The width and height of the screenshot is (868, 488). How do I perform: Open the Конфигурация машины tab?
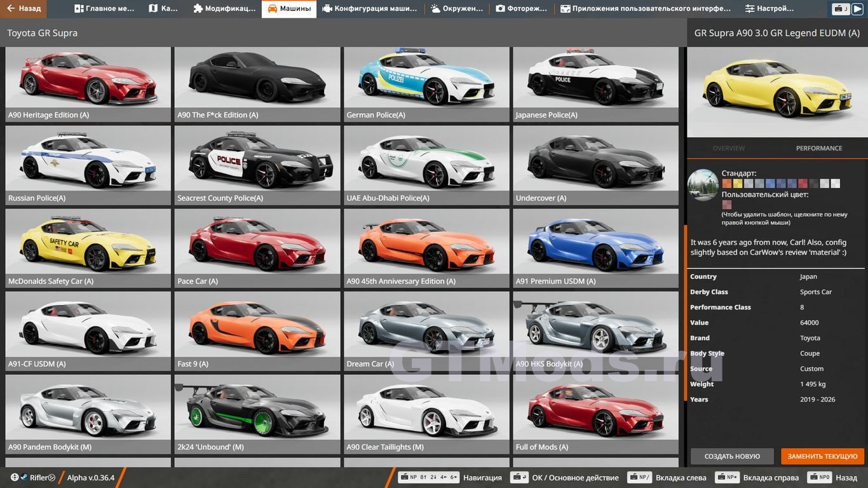[x=370, y=9]
